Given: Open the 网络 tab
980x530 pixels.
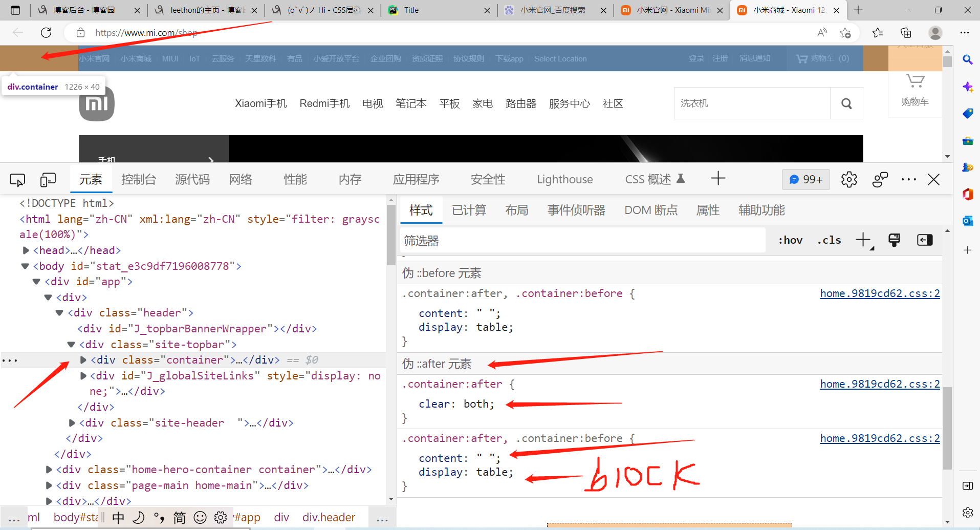Looking at the screenshot, I should coord(241,179).
